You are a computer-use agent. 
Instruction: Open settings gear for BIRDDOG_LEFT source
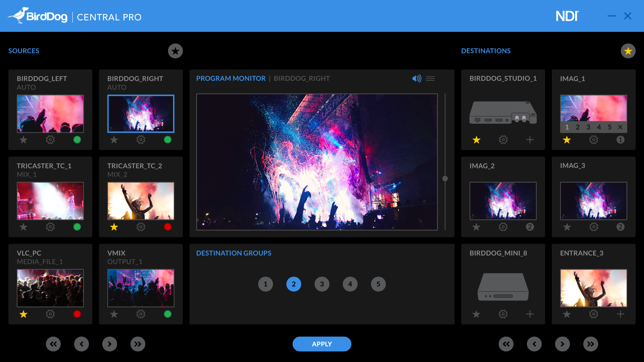(x=50, y=140)
